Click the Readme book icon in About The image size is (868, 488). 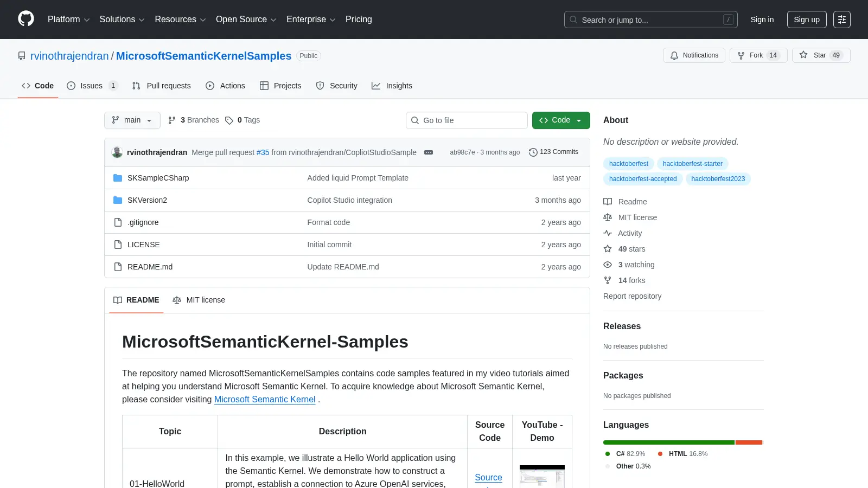608,202
